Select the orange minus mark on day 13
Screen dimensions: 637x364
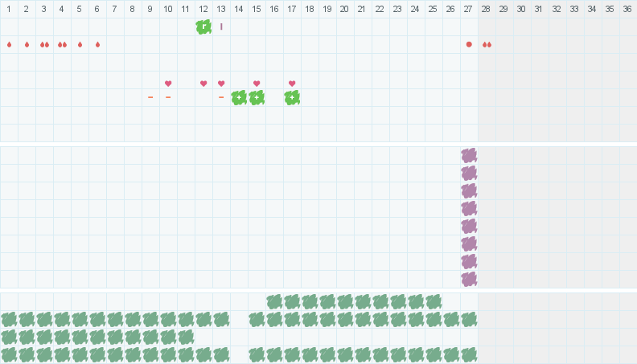point(221,97)
